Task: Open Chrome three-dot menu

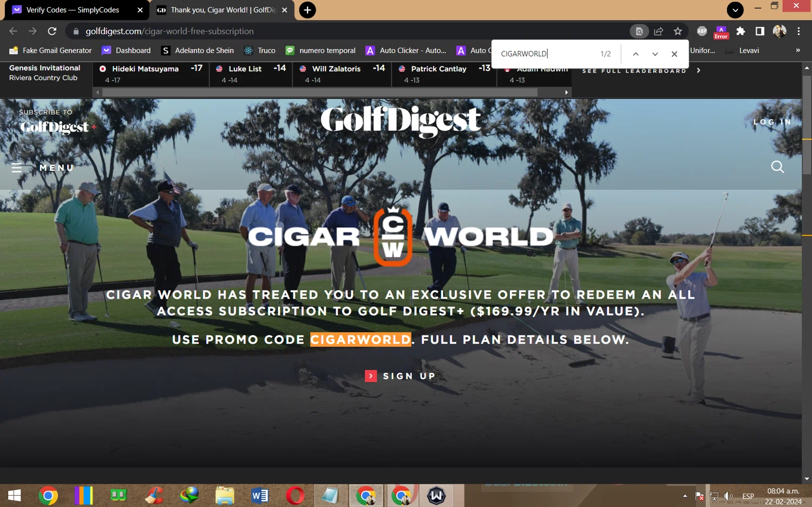Action: (x=798, y=31)
